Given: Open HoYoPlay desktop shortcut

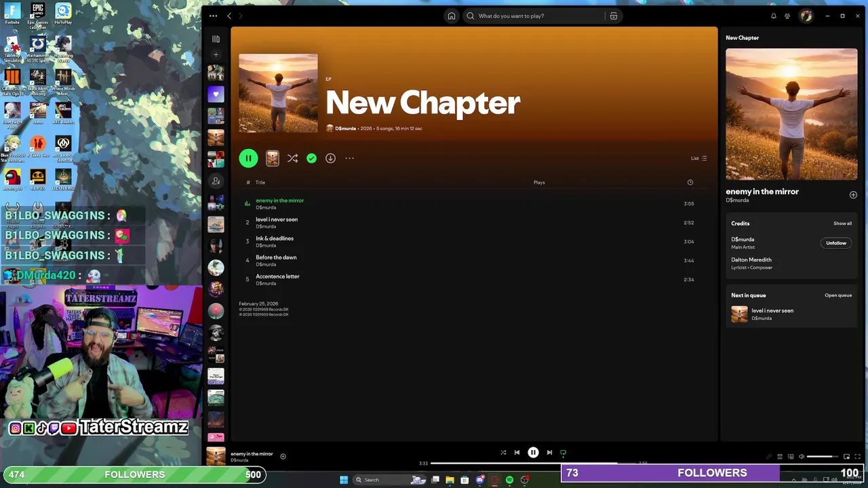Looking at the screenshot, I should [x=63, y=14].
